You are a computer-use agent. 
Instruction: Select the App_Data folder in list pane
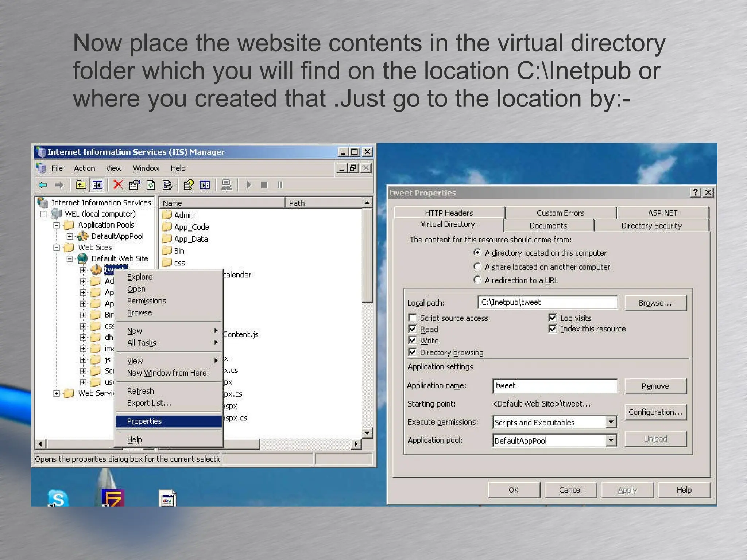pos(185,239)
